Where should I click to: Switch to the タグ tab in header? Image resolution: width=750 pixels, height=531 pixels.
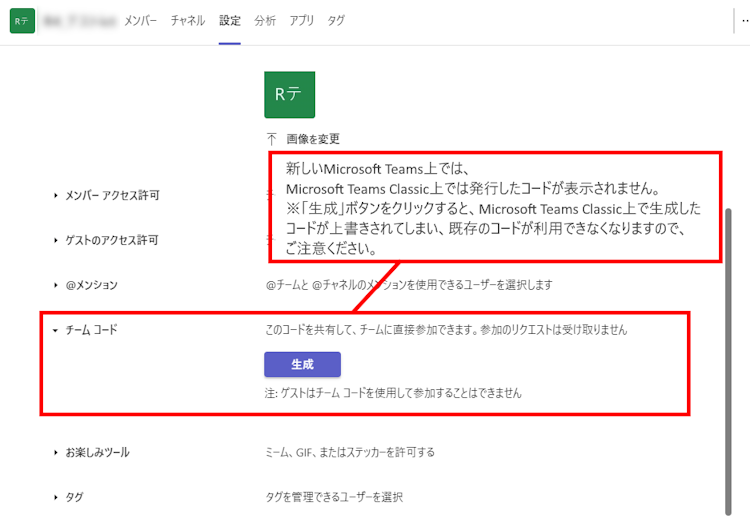[337, 21]
